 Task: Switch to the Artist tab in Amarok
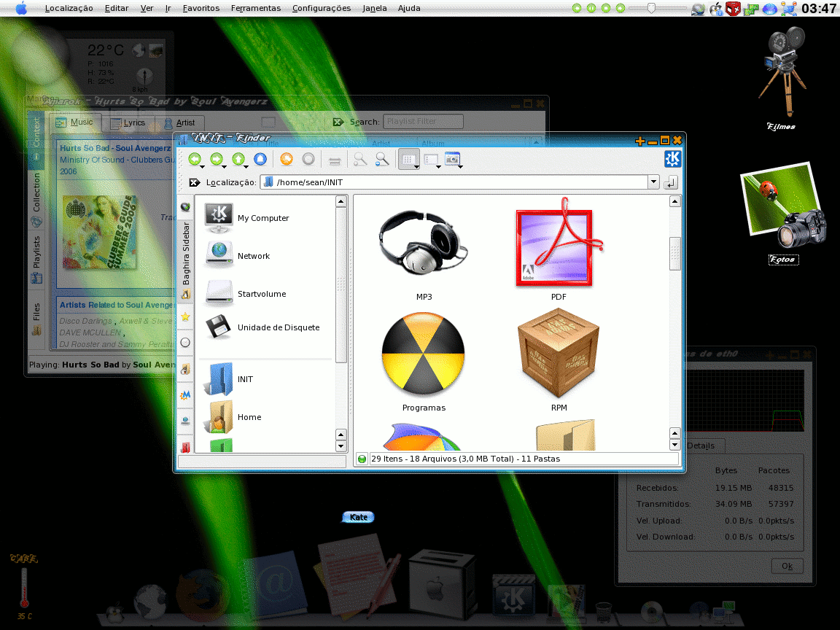tap(180, 122)
